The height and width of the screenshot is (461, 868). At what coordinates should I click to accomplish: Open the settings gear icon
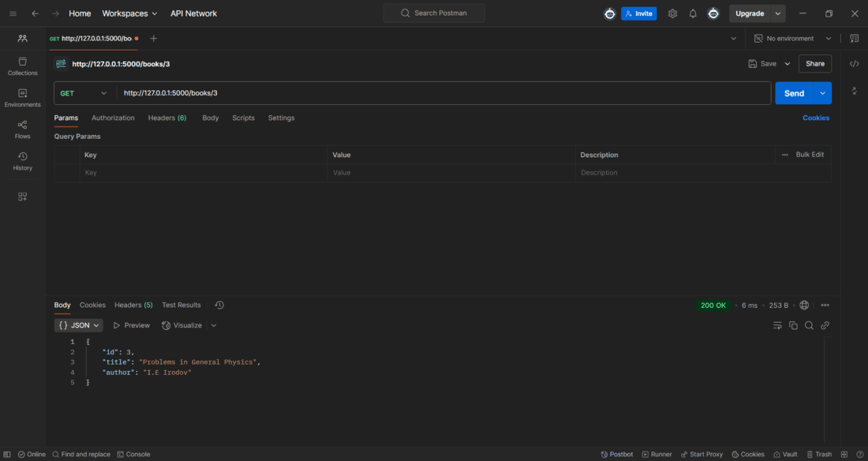coord(672,13)
